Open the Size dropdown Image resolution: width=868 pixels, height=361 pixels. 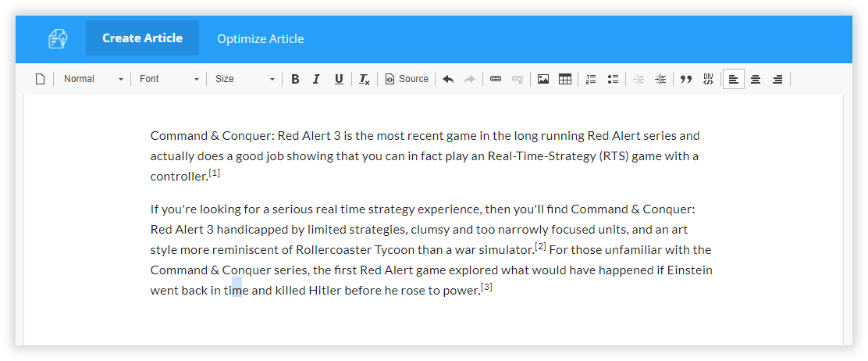pos(244,79)
